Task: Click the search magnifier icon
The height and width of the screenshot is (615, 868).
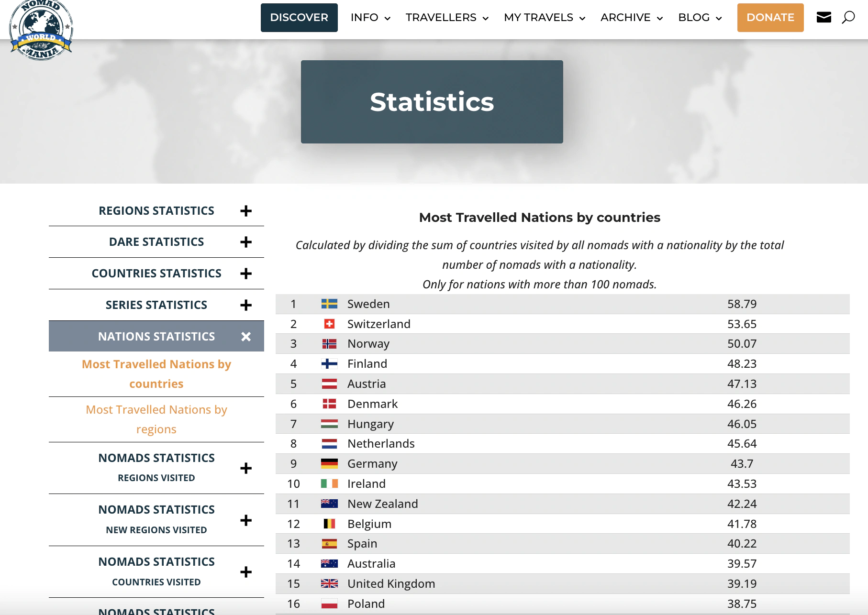Action: click(848, 18)
